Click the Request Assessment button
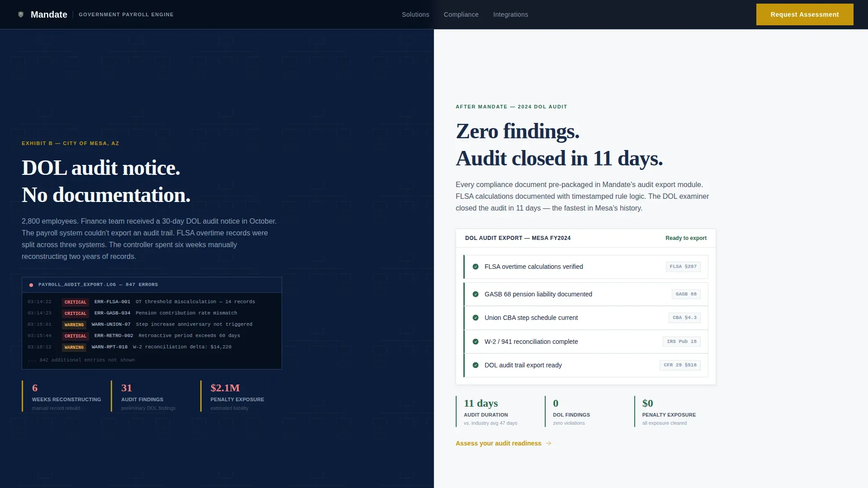Viewport: 868px width, 488px height. 805,14
